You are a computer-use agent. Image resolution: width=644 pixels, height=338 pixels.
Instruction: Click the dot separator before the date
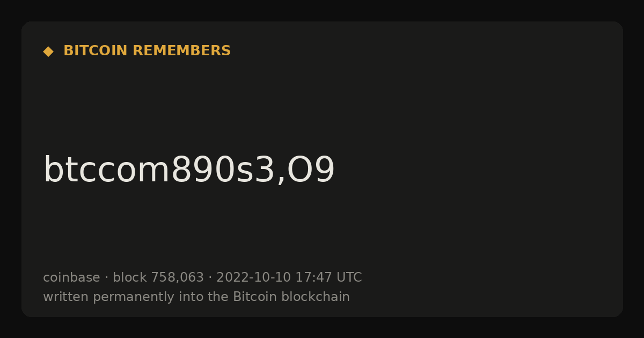tap(210, 278)
